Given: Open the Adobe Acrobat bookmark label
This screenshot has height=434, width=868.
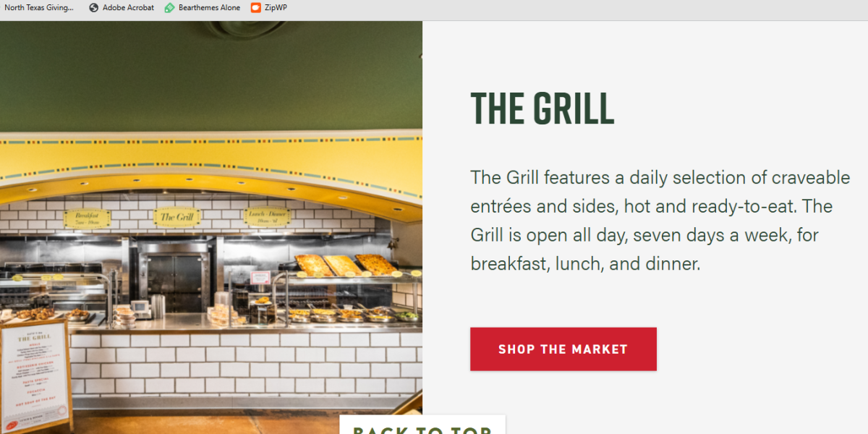Looking at the screenshot, I should (128, 7).
